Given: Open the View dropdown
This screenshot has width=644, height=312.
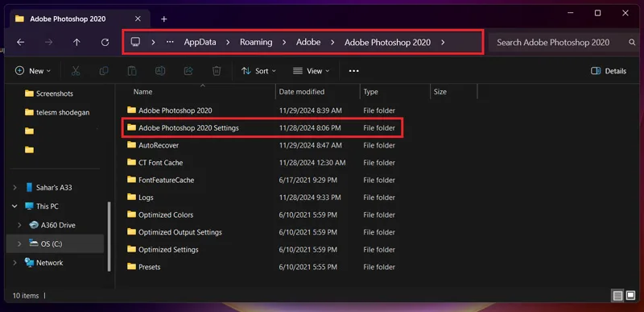Looking at the screenshot, I should (x=312, y=71).
